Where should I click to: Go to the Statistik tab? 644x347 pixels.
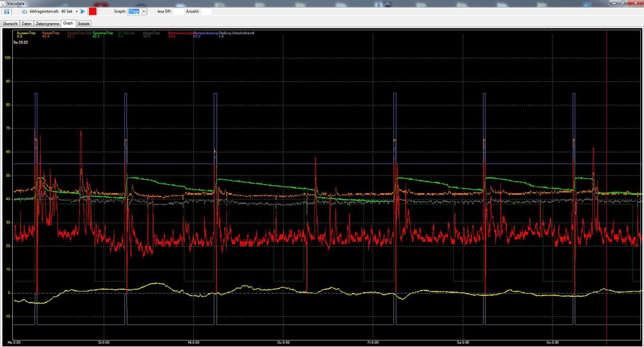coord(84,24)
